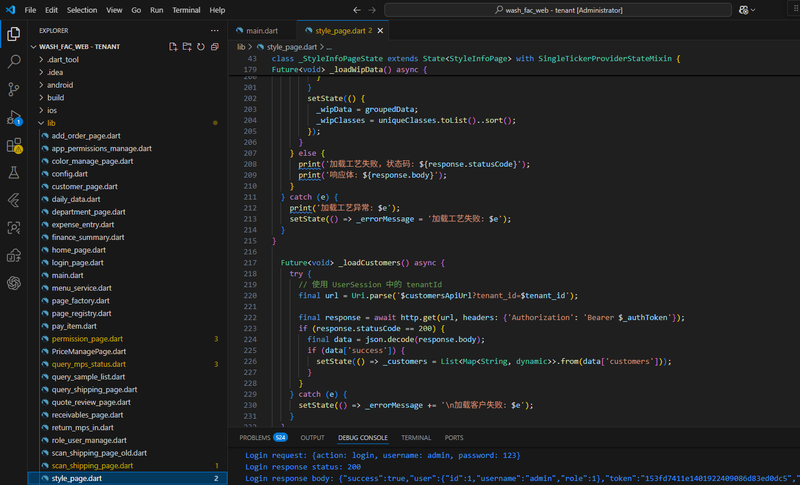Open the Run and Debug view
The image size is (800, 485).
(x=14, y=117)
